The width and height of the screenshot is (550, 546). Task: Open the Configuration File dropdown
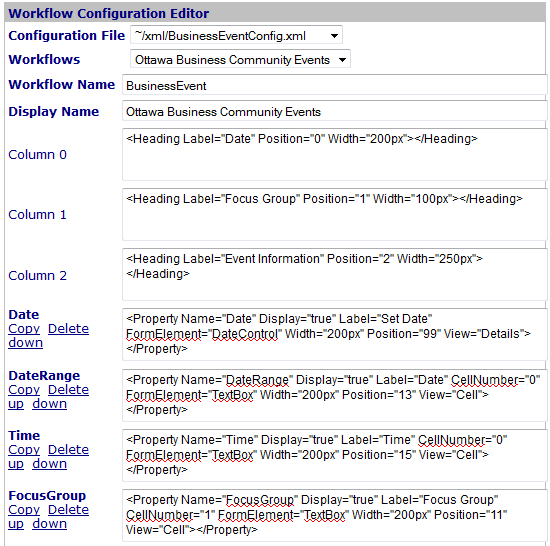coord(236,35)
